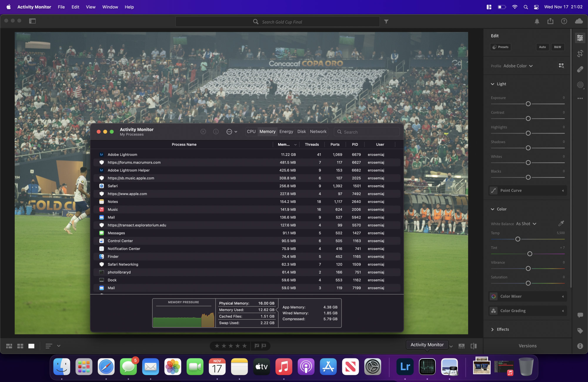Open the sort order dropdown chevron
The image size is (588, 382).
(x=59, y=346)
